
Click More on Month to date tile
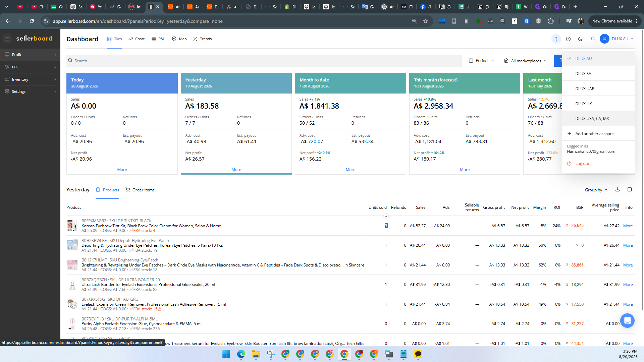click(351, 170)
